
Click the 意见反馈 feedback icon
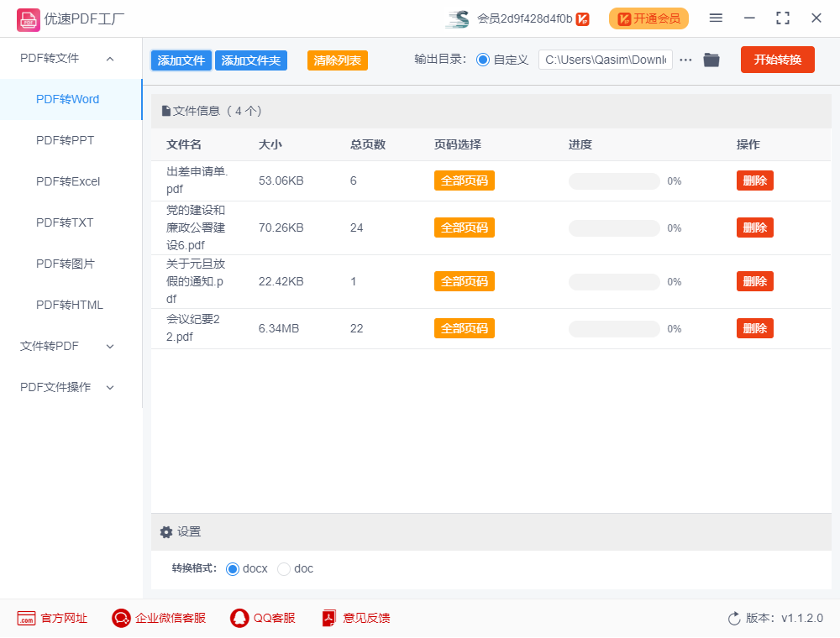[x=328, y=618]
